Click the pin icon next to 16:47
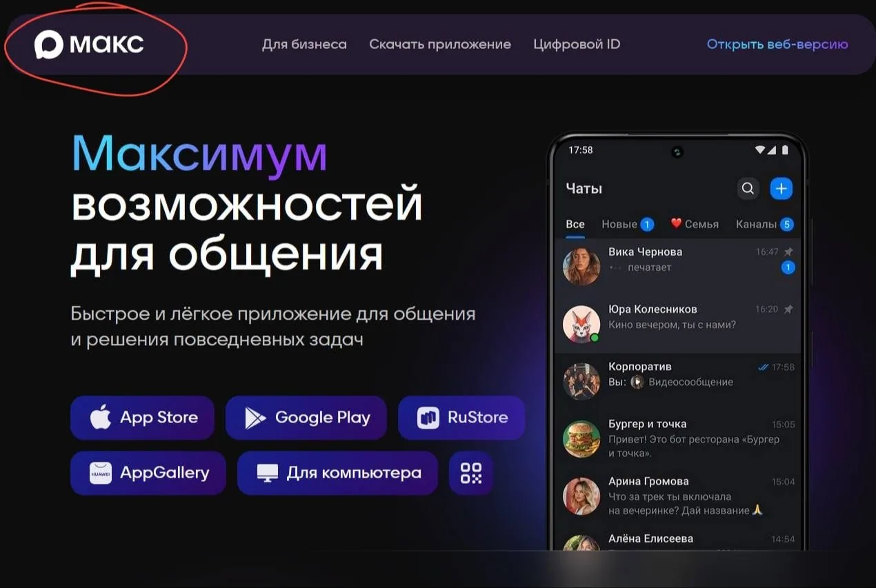Screen dimensions: 876x588 [788, 252]
